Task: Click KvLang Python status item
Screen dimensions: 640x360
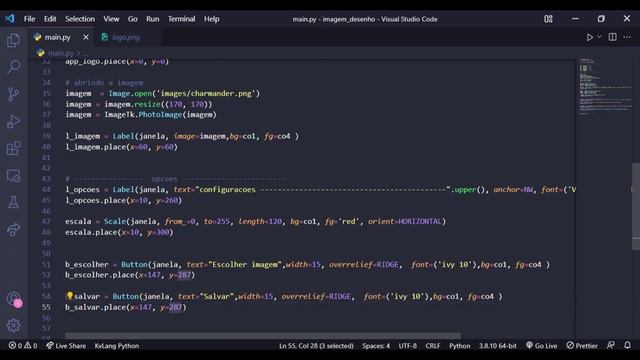Action: click(x=117, y=346)
